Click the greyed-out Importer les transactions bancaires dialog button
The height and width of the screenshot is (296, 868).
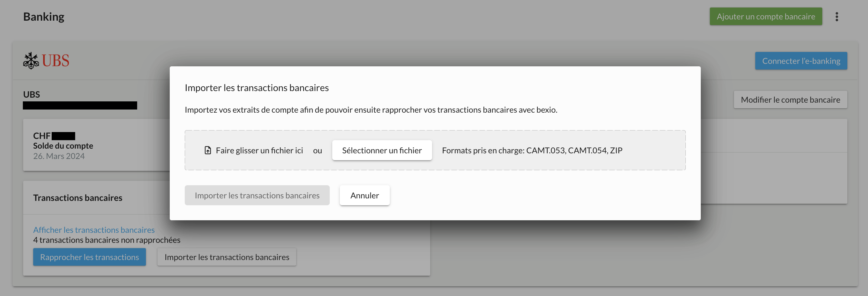point(257,195)
